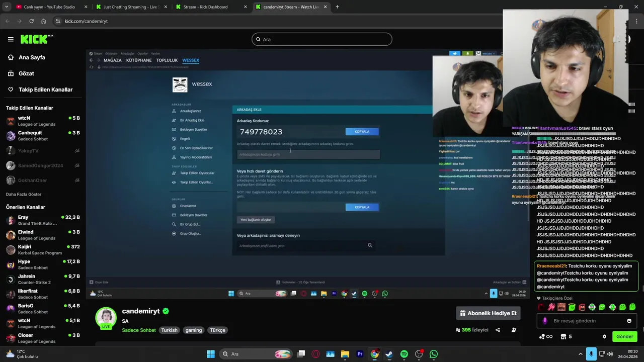Open Steam from taskbar
The height and width of the screenshot is (362, 644).
(x=389, y=354)
